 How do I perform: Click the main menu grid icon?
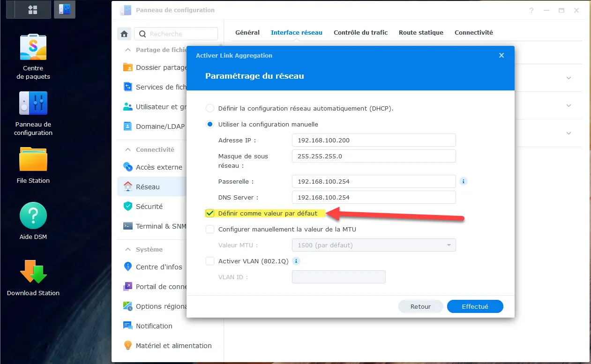[x=33, y=9]
